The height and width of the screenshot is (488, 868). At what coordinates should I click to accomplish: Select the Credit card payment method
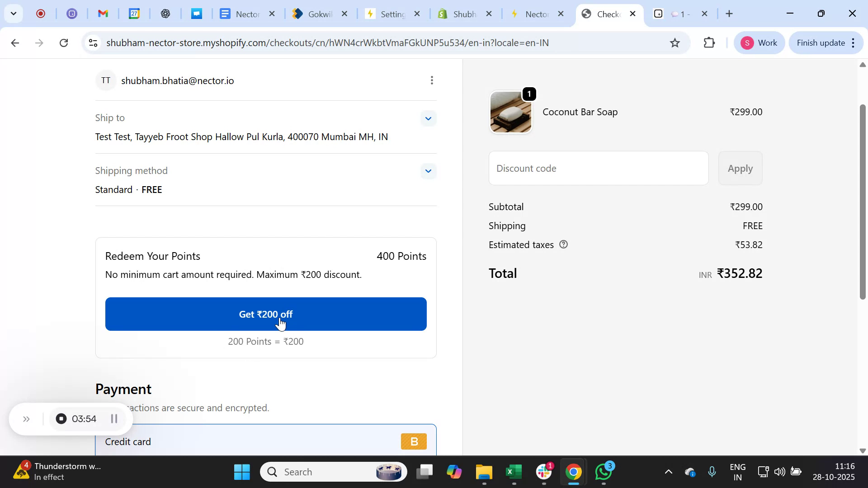[128, 441]
